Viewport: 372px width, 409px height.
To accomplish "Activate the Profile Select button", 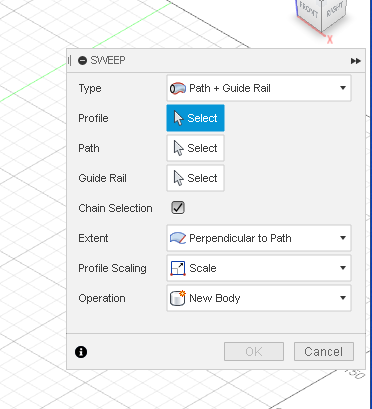I will coord(195,118).
